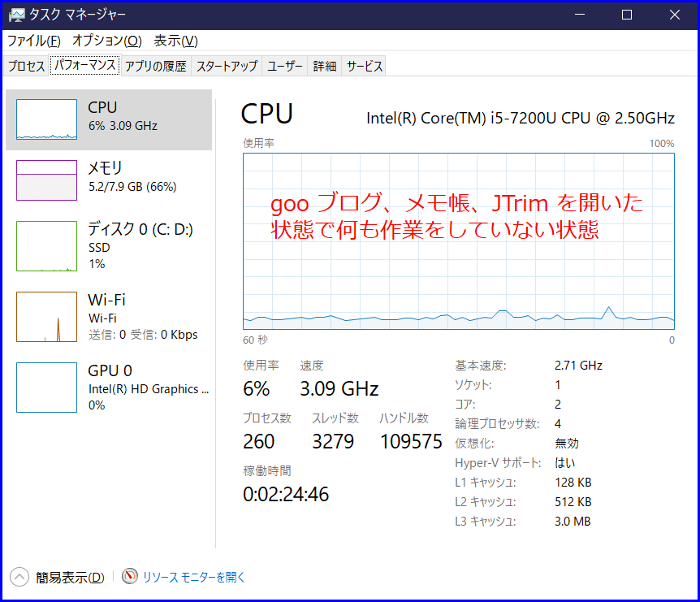The image size is (700, 602).
Task: Open the リソース モニターを開く link
Action: click(194, 577)
